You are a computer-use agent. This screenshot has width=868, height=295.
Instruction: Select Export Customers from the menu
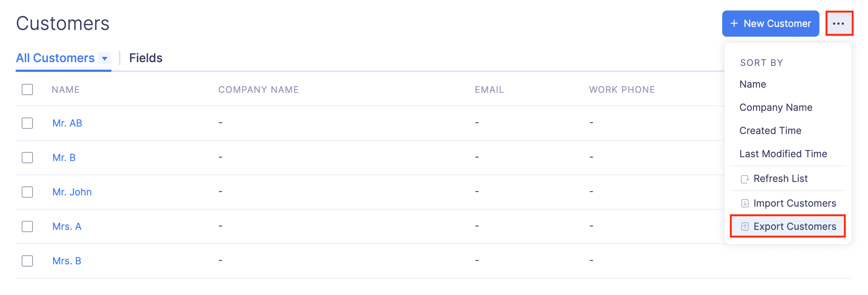[795, 226]
